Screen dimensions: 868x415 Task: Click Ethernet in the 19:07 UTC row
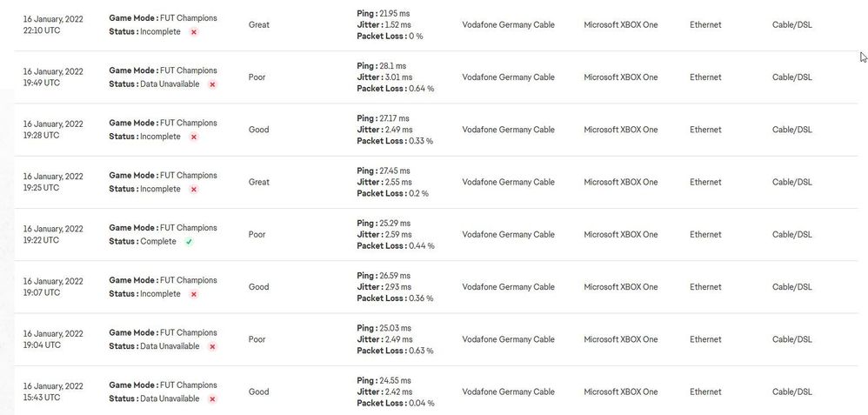(705, 287)
